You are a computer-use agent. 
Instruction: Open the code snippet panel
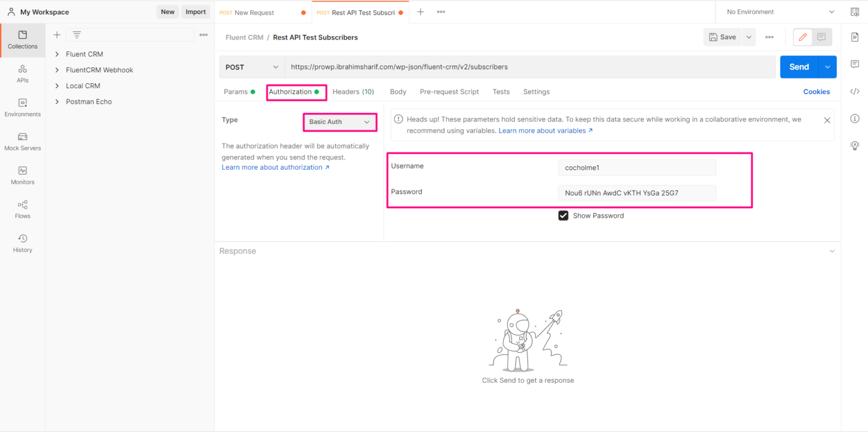855,91
